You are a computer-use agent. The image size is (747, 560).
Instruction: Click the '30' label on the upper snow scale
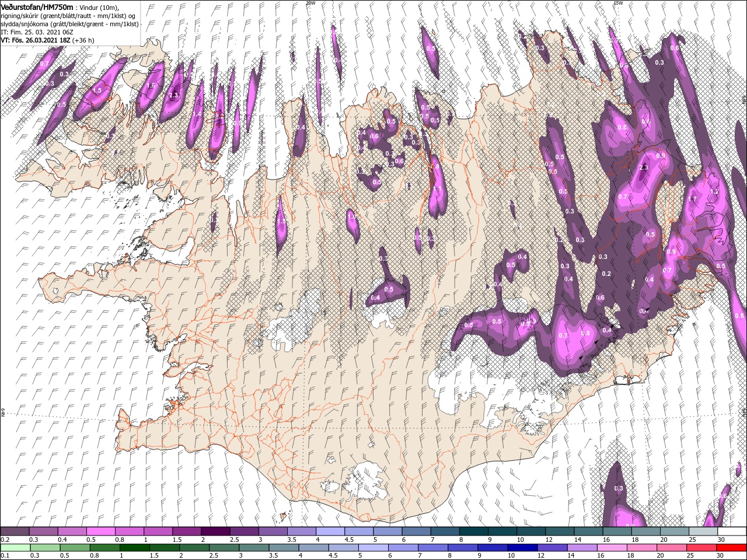[x=721, y=540]
